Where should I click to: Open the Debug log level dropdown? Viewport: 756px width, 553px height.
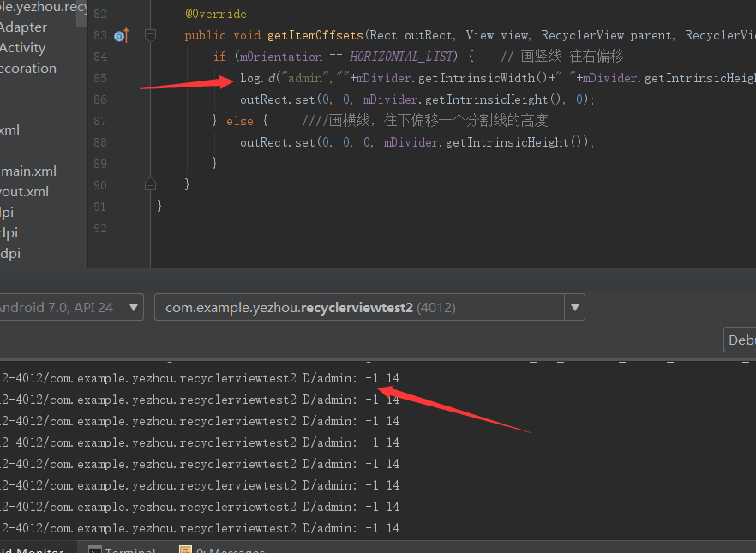[740, 340]
